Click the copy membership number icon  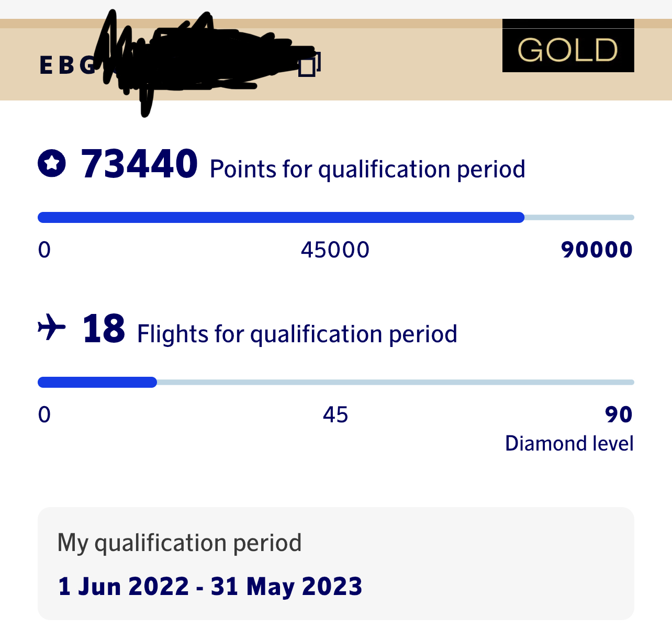(x=308, y=64)
